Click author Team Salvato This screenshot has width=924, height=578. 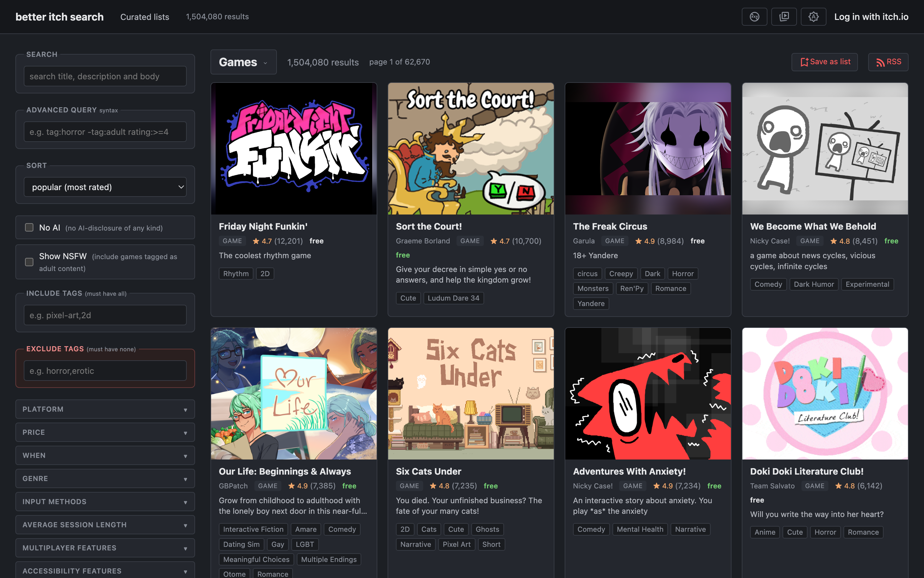773,486
